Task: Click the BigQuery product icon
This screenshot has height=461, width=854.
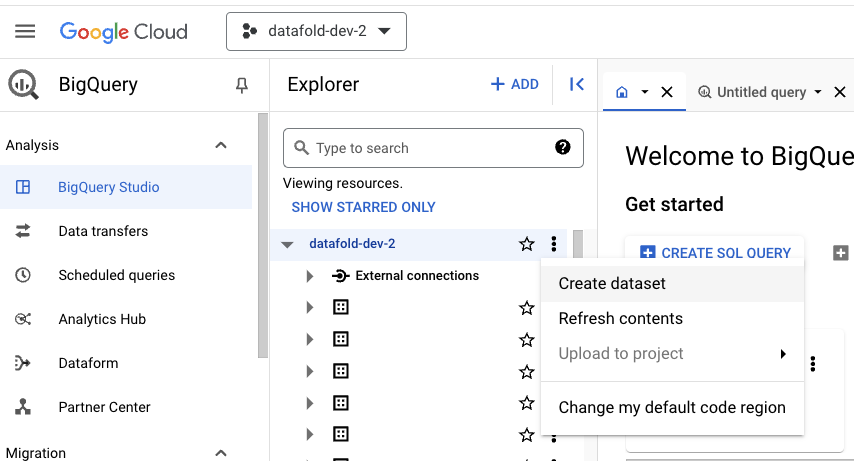Action: pos(23,85)
